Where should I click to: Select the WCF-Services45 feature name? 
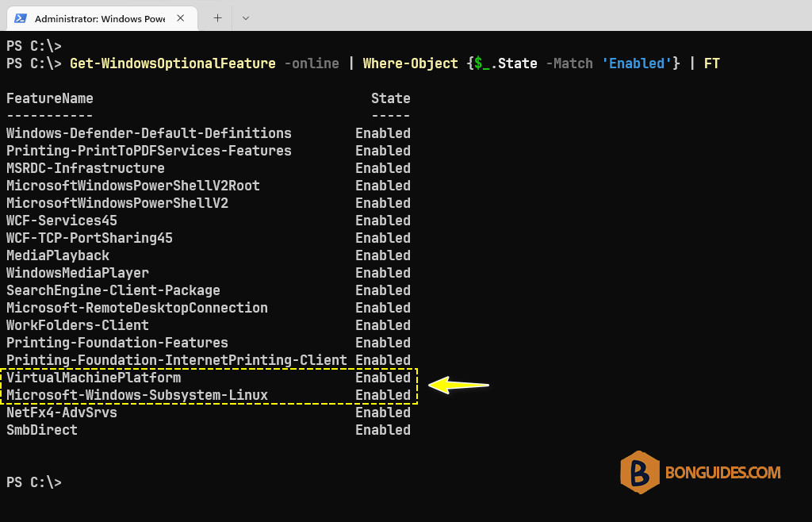point(62,221)
